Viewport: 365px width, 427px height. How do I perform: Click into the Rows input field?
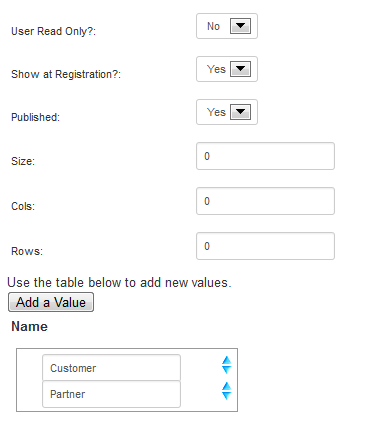(265, 246)
